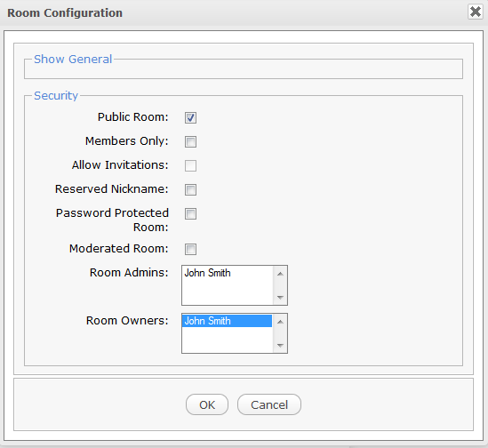Check the Password Protected Room box
This screenshot has height=448, width=488.
click(x=190, y=213)
